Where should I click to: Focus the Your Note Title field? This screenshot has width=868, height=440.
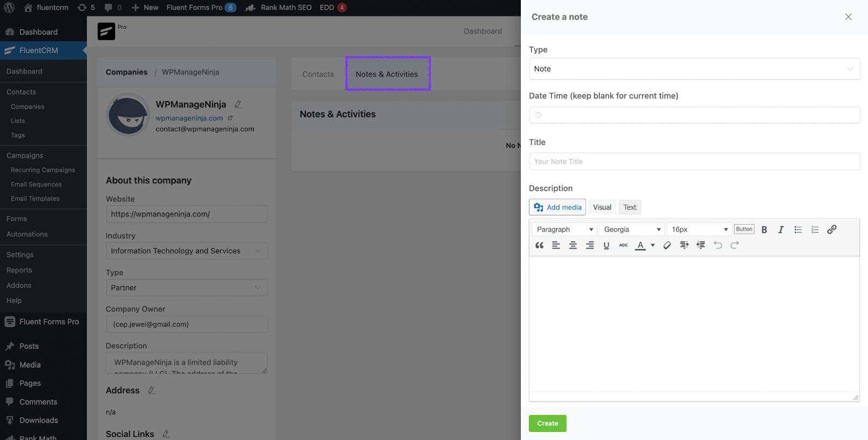pos(694,162)
